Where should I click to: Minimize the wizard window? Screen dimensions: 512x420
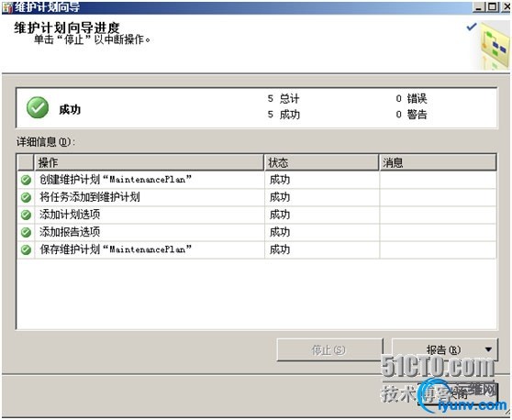(478, 6)
